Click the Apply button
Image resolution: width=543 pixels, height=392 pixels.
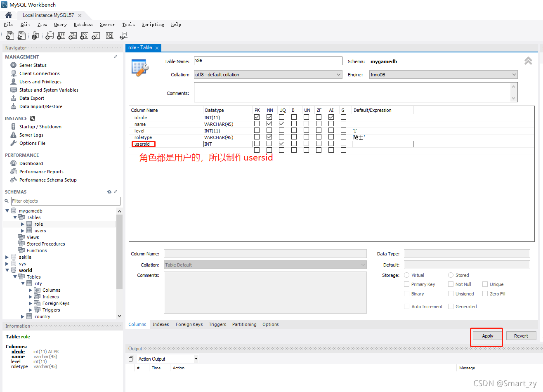coord(488,336)
